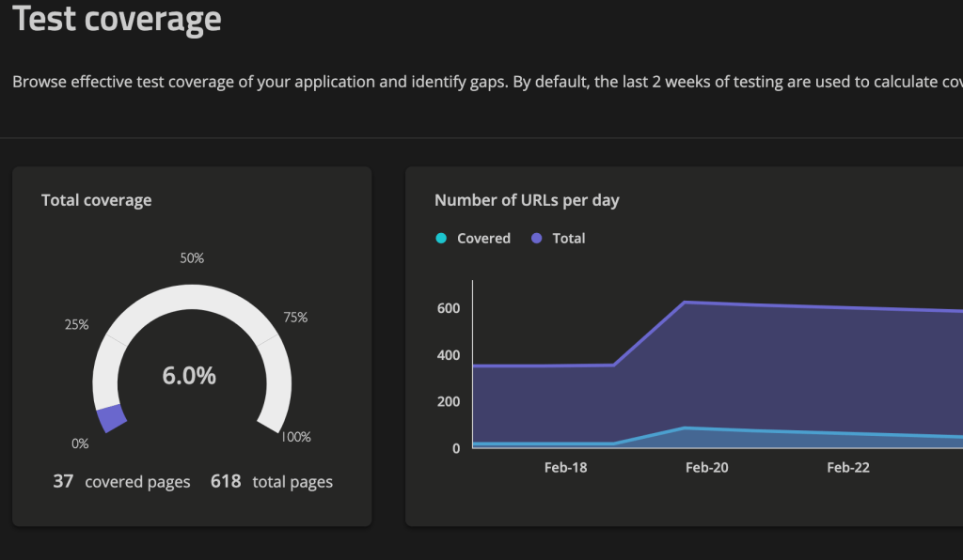Image resolution: width=963 pixels, height=560 pixels.
Task: Click the 75% gauge marker label
Action: click(295, 318)
